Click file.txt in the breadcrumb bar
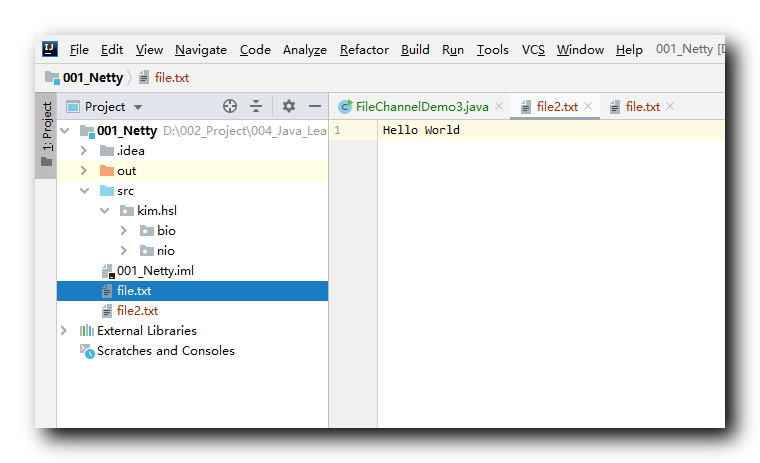Screen dimensions: 760x463 coord(172,78)
